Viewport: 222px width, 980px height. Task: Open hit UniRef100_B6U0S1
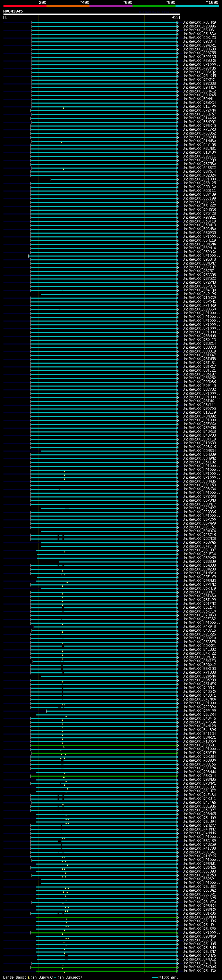pos(199,30)
